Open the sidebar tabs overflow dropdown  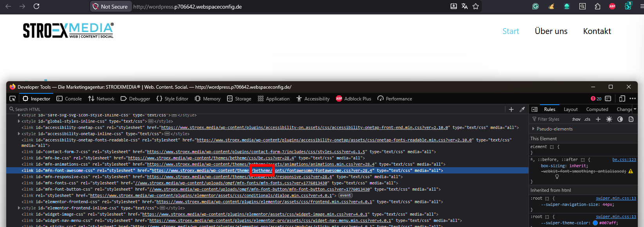(635, 109)
